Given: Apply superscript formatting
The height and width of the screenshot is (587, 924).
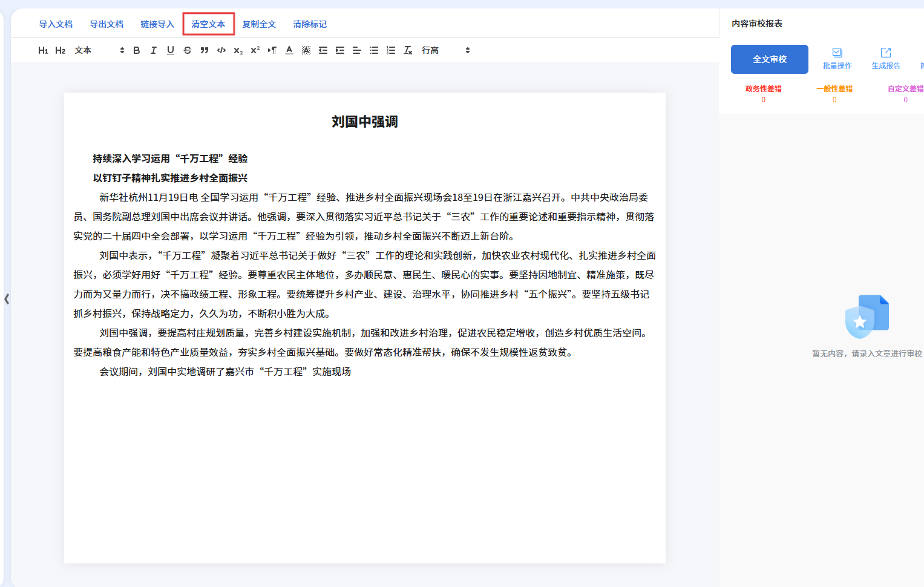Looking at the screenshot, I should click(x=255, y=50).
